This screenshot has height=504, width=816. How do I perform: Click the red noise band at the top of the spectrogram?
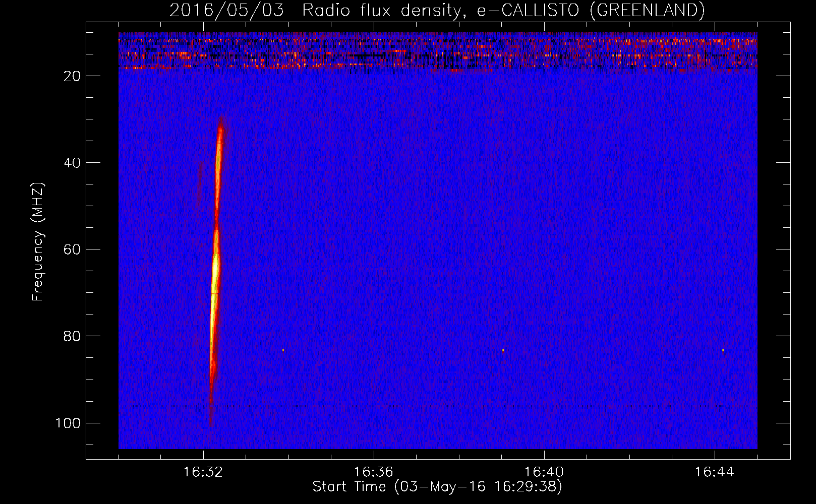438,53
